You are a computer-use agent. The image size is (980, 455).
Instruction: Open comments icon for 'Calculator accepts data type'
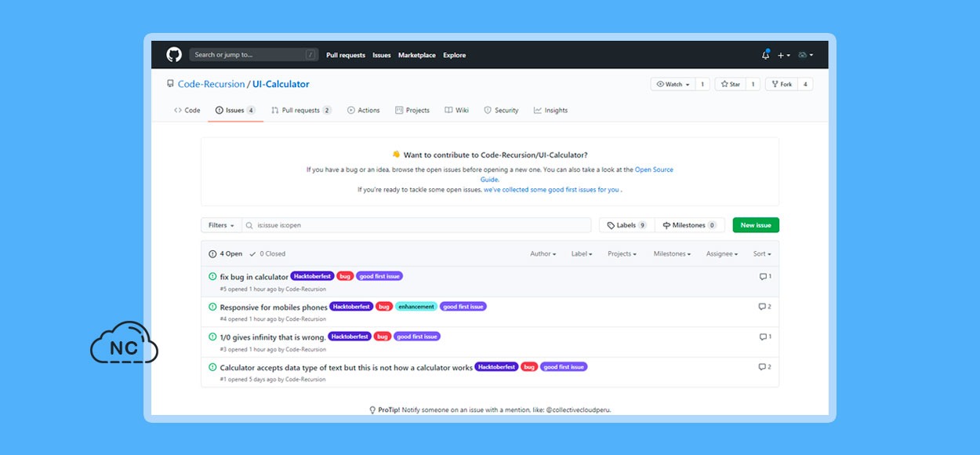pyautogui.click(x=765, y=367)
